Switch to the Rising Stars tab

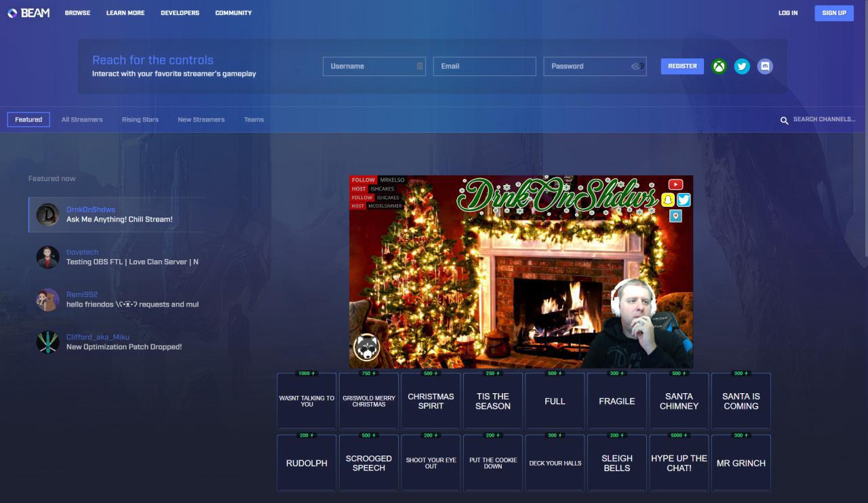coord(140,120)
